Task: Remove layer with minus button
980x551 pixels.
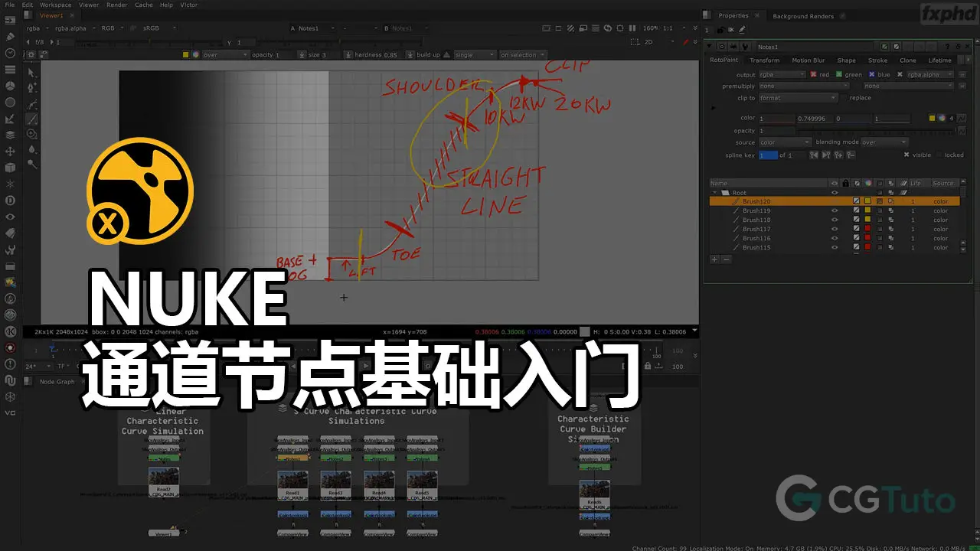Action: [x=727, y=259]
